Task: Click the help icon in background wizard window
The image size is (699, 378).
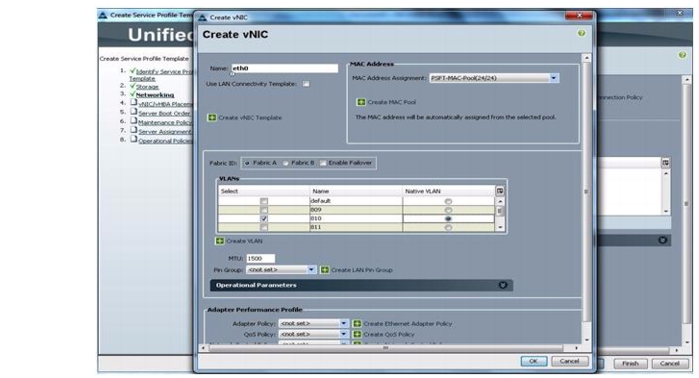Action: tap(682, 55)
